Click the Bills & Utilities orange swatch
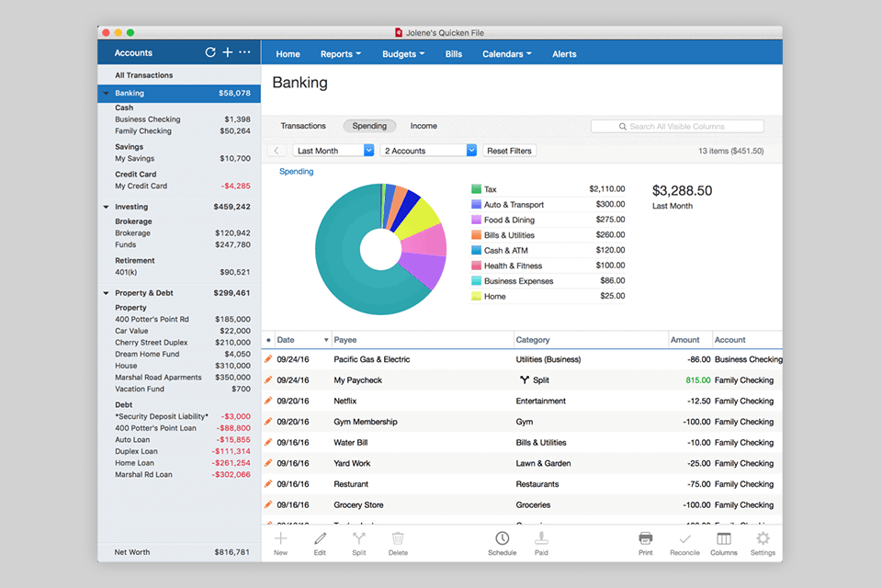This screenshot has width=882, height=588. click(476, 234)
